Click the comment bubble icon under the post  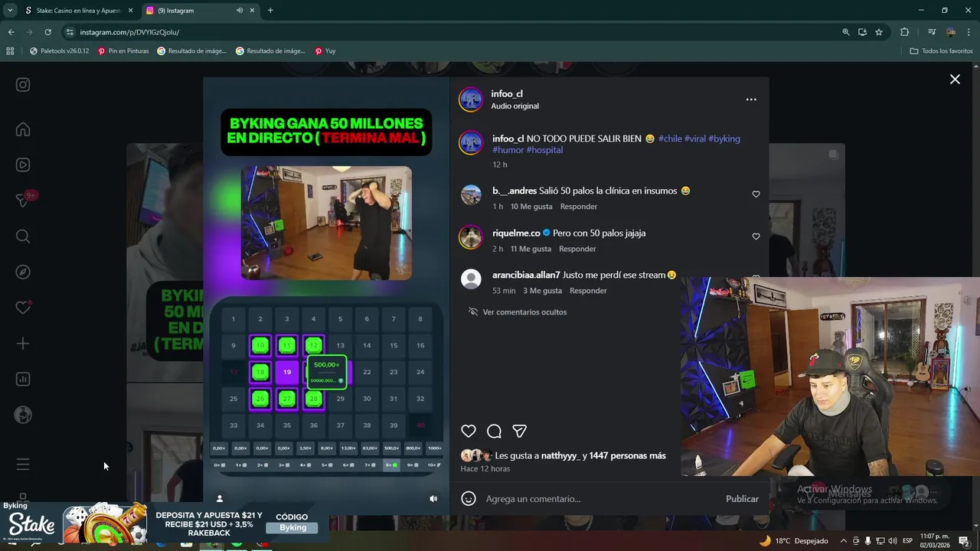coord(495,431)
